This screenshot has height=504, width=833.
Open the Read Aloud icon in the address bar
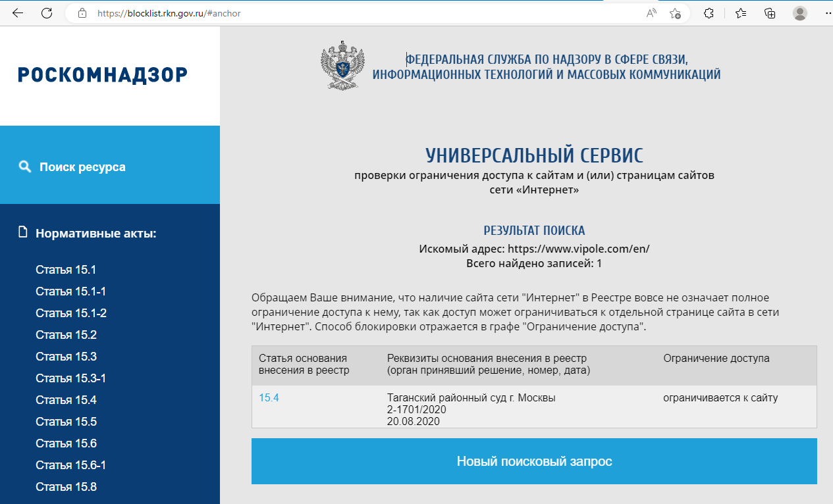point(652,13)
